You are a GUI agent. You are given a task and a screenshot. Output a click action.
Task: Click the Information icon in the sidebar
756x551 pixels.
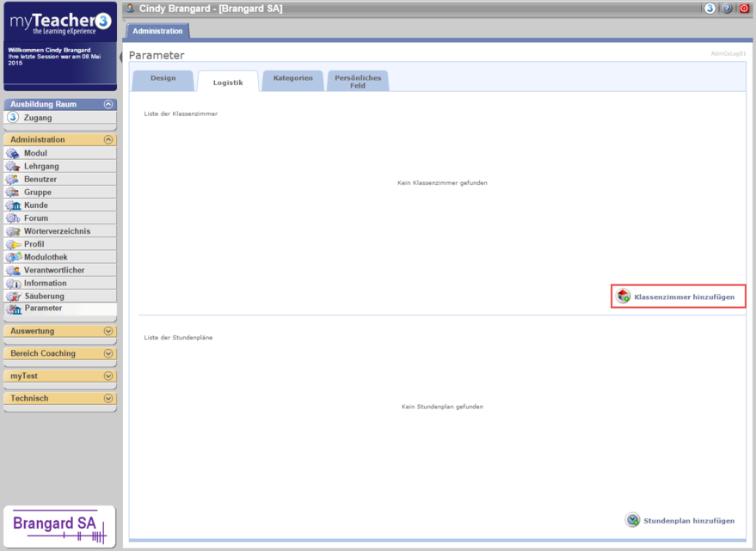13,283
